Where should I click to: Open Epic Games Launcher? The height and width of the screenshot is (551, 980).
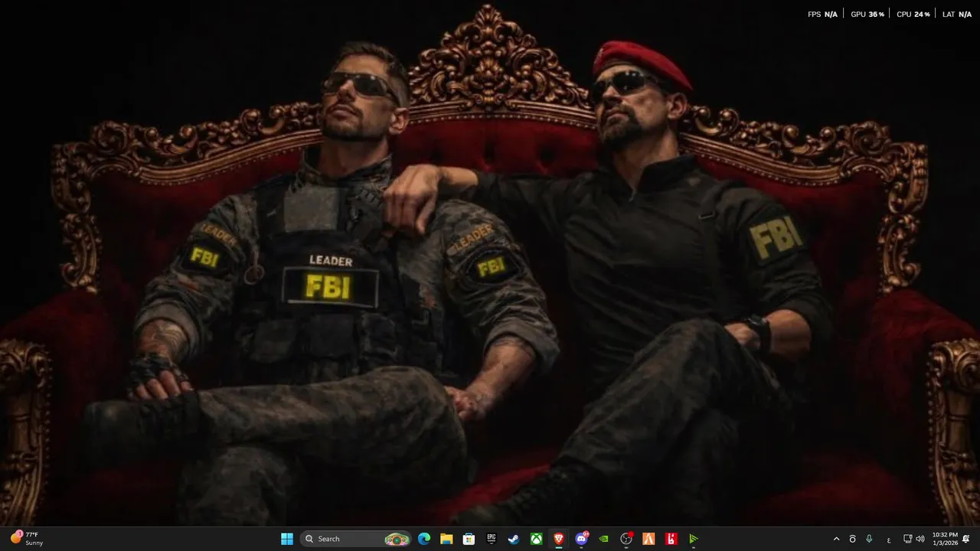[x=492, y=539]
